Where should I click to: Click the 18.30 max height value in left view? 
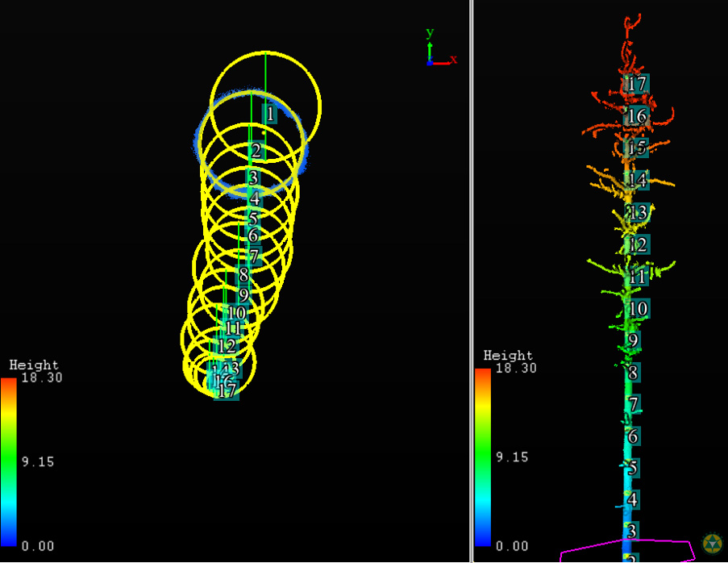coord(42,377)
